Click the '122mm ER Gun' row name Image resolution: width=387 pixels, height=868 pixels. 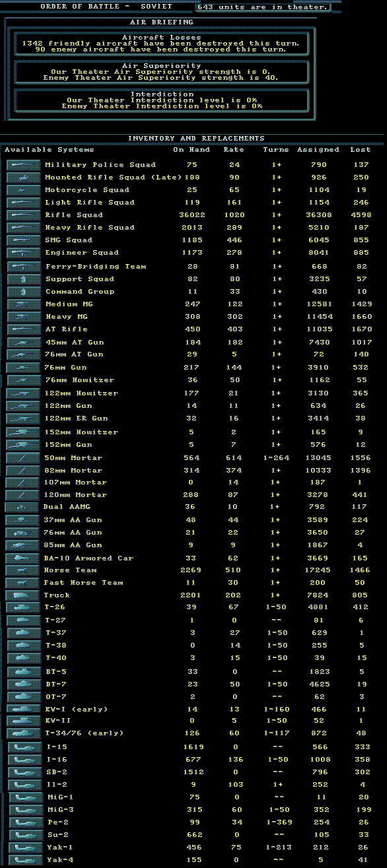point(77,418)
